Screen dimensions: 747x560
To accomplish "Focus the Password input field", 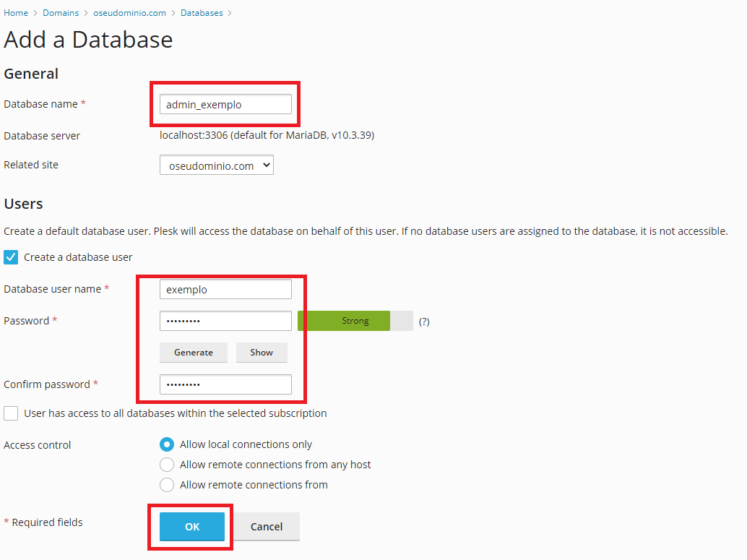I will coord(225,321).
